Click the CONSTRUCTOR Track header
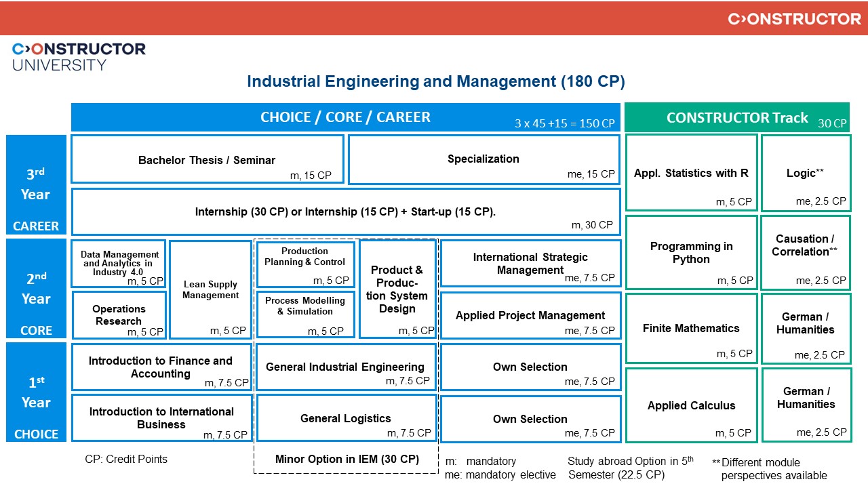868x488 pixels. pos(737,117)
